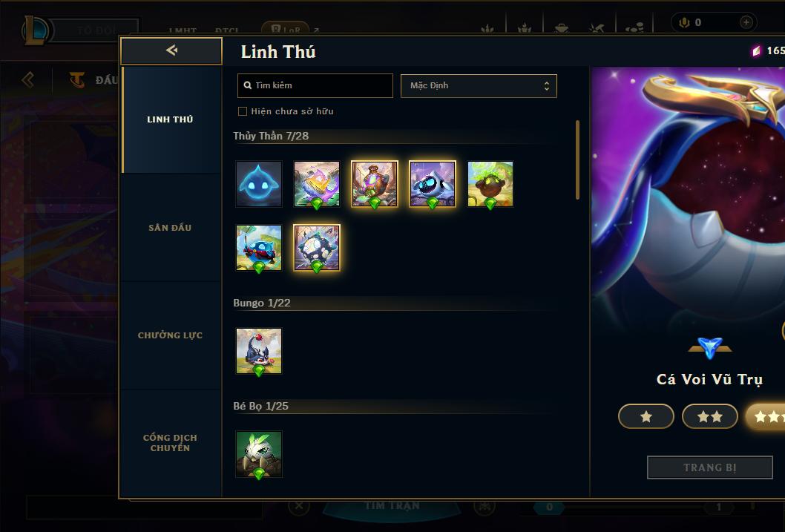This screenshot has height=532, width=785.
Task: Click the Trang Bị equip button
Action: [710, 467]
